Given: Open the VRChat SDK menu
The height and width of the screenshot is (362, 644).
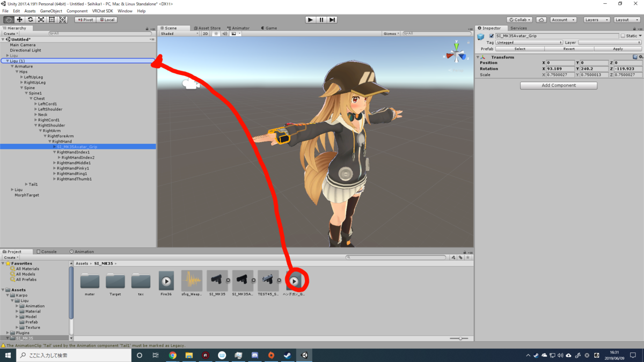Looking at the screenshot, I should coord(103,11).
